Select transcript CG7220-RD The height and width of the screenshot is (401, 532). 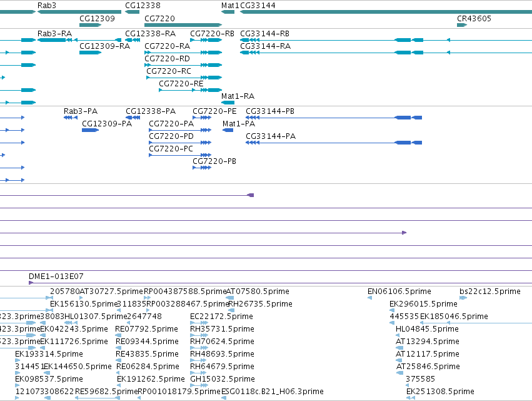[x=168, y=58]
